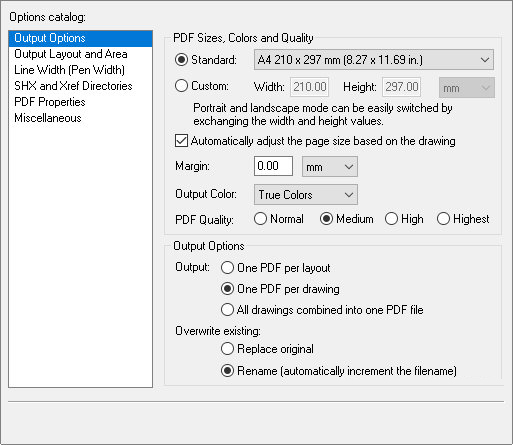Image resolution: width=513 pixels, height=445 pixels.
Task: Open the Margin units mm dropdown
Action: coord(330,167)
